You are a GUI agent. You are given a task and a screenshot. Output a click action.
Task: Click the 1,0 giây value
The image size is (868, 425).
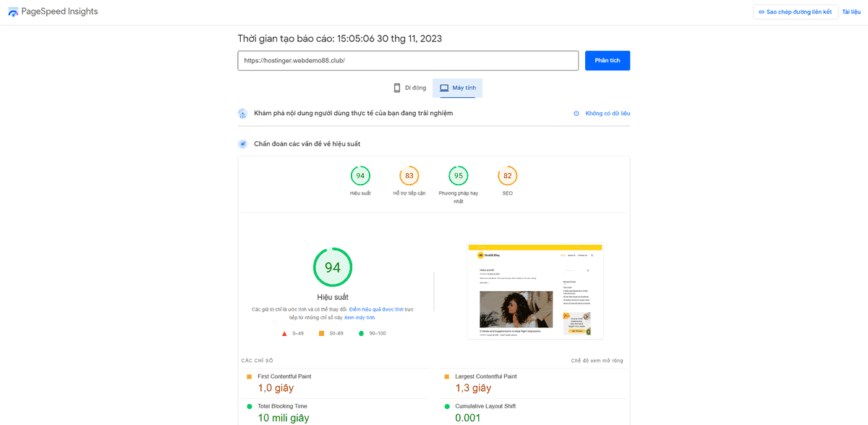(276, 389)
